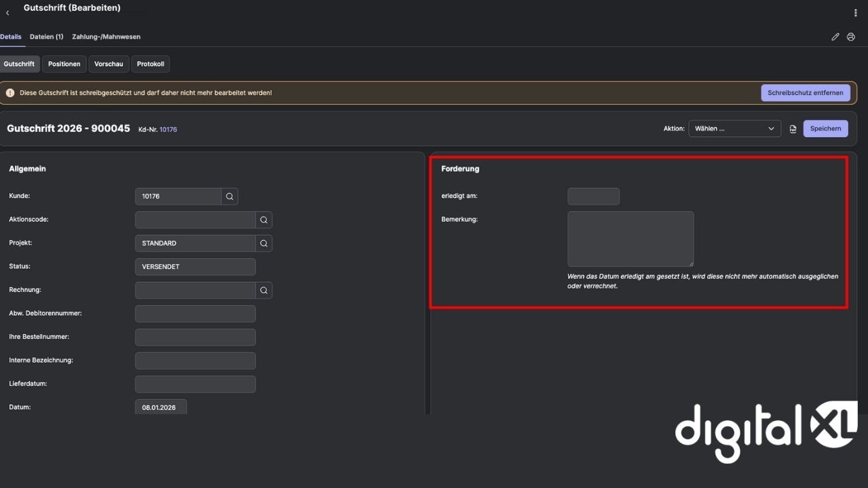
Task: Switch to the Dateien (1) tab
Action: [46, 37]
